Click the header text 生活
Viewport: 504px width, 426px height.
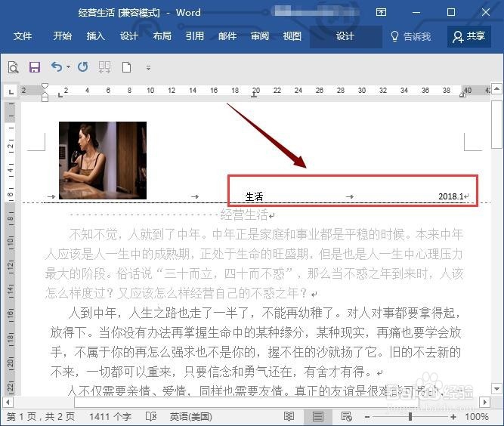254,196
